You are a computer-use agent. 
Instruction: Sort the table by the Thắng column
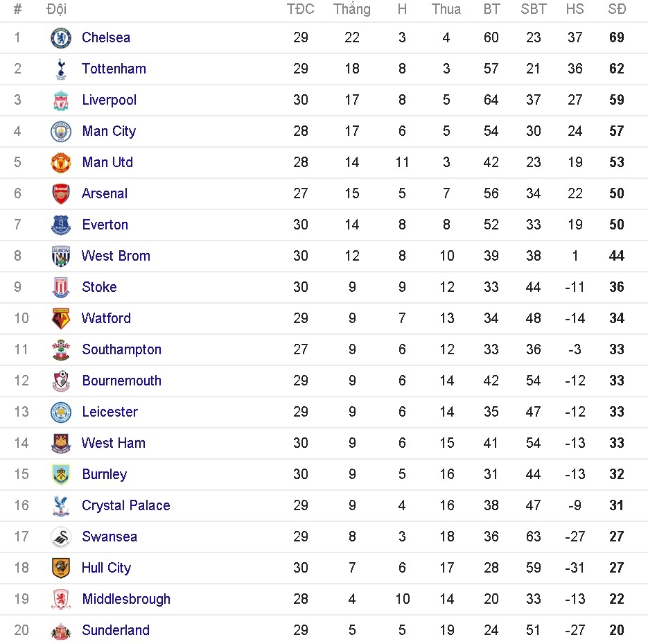tap(351, 9)
